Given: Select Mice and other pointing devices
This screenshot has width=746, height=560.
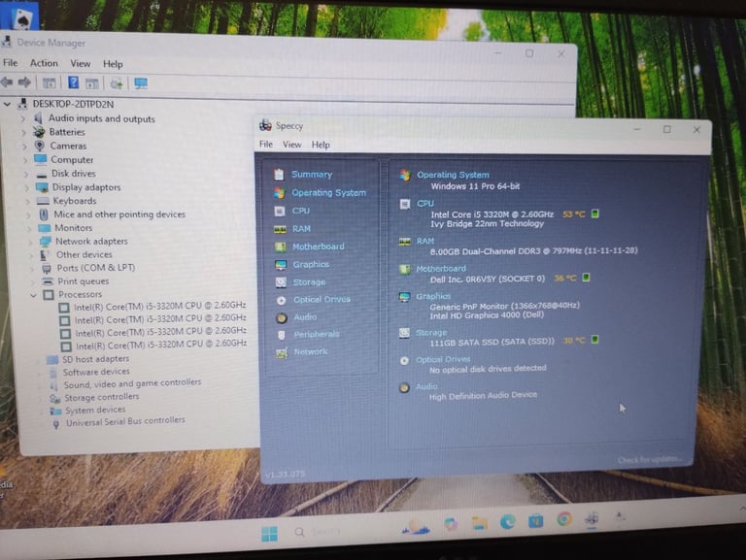Looking at the screenshot, I should pos(119,214).
